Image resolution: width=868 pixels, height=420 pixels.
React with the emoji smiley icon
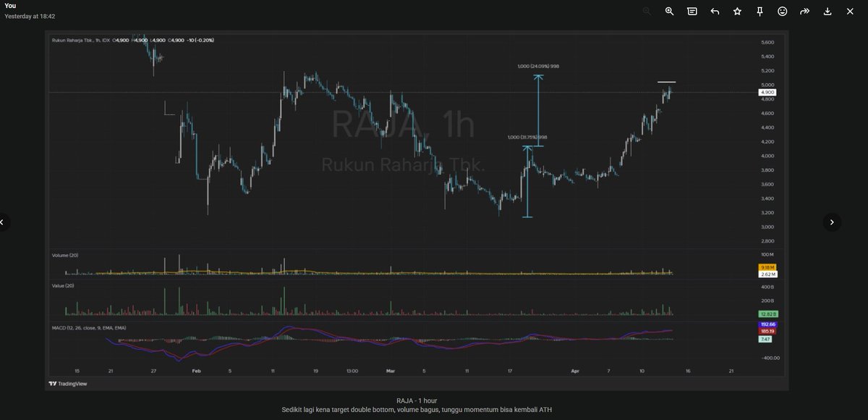click(x=783, y=12)
